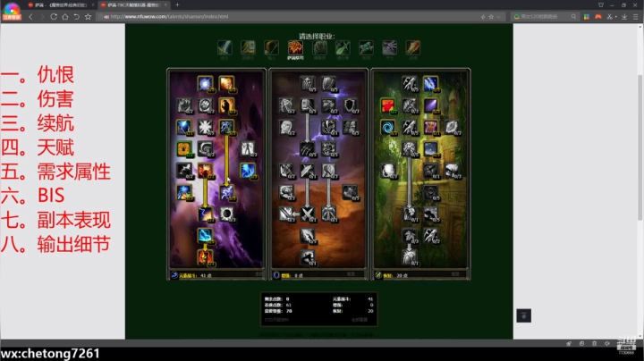
Task: Click the Totem of Wrath talent
Action: point(205,257)
